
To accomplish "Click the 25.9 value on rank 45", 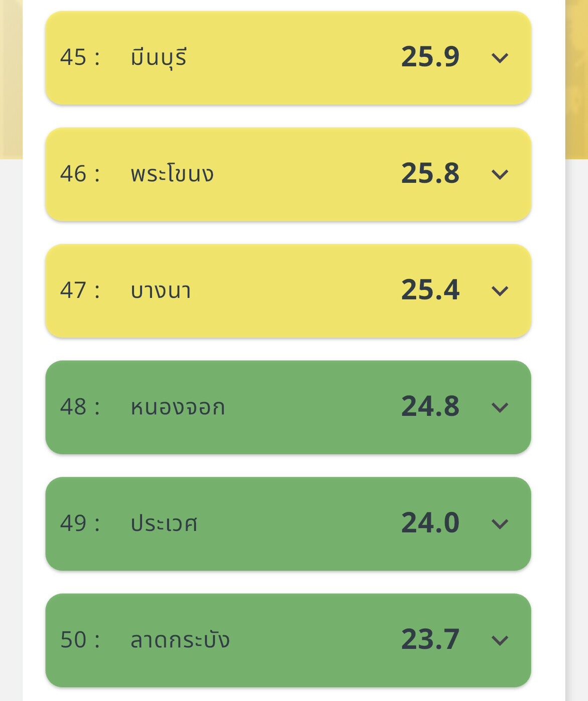I will (x=430, y=57).
